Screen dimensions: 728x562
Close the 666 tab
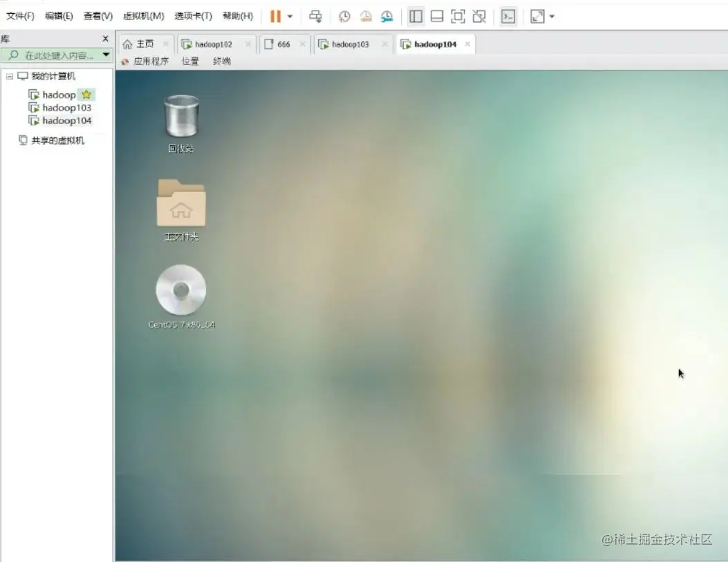pos(303,44)
